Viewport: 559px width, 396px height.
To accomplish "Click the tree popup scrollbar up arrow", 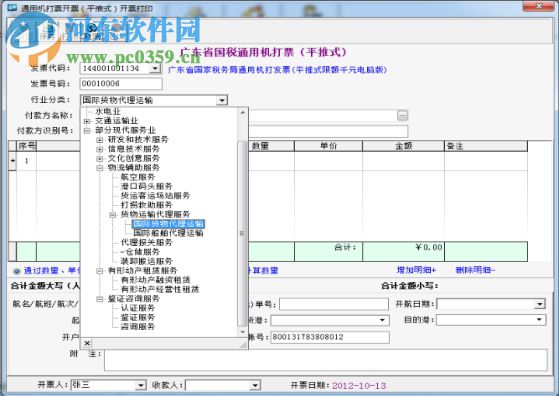I will (x=243, y=112).
